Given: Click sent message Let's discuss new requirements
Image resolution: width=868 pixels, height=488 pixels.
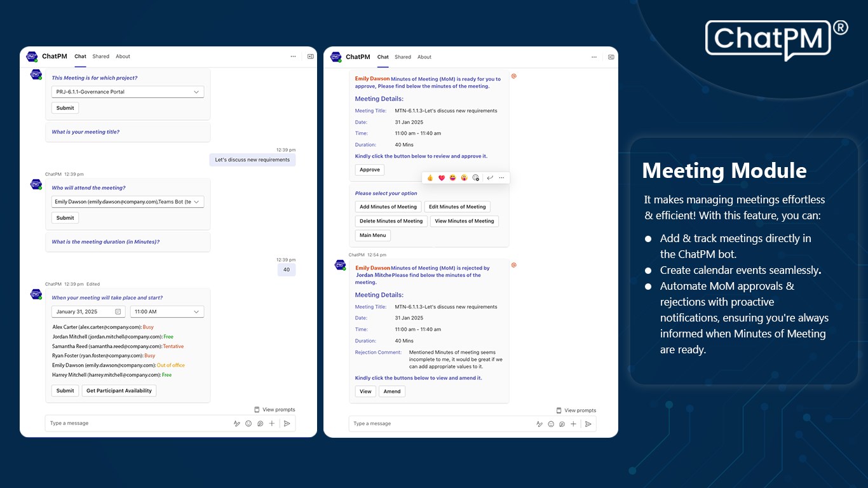Looking at the screenshot, I should [x=252, y=159].
